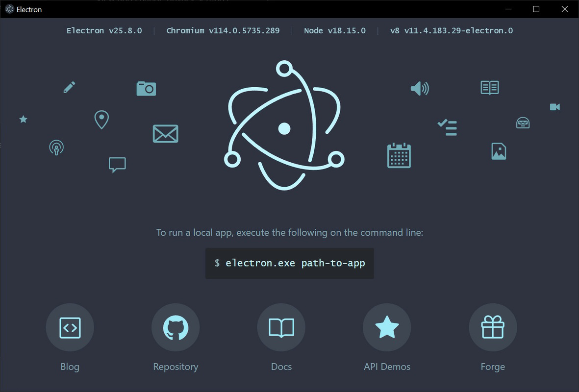The image size is (579, 392).
Task: Click the podcast broadcast icon
Action: (x=56, y=147)
